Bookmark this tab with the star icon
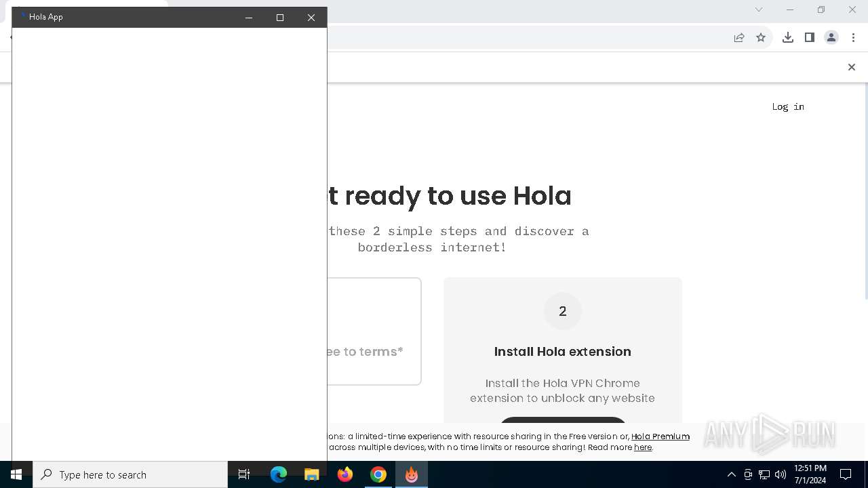868x488 pixels. [x=761, y=38]
